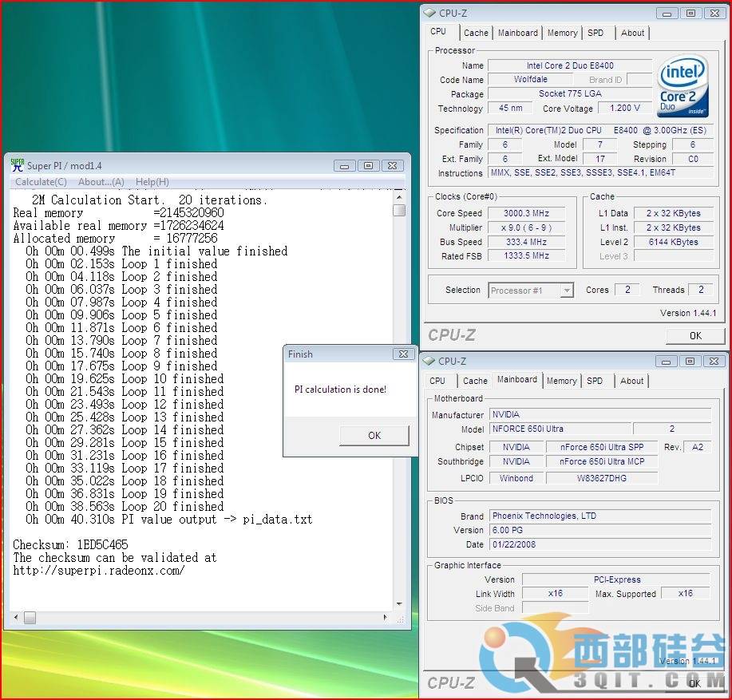Select CPU tab in top CPU-Z window
This screenshot has height=700, width=732.
(x=438, y=32)
